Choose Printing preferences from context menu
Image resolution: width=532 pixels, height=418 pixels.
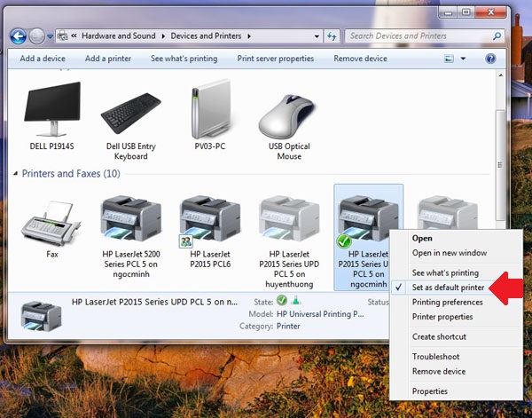tap(447, 303)
